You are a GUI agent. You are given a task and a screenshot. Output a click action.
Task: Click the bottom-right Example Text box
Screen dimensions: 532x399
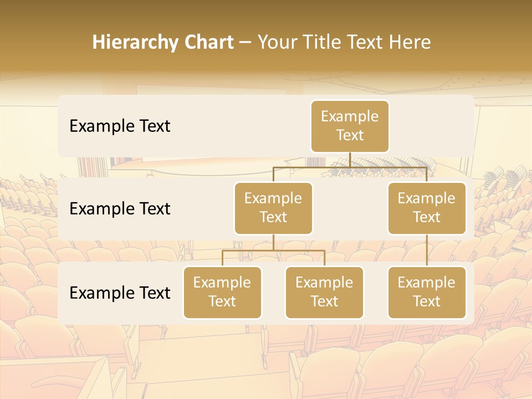point(427,293)
